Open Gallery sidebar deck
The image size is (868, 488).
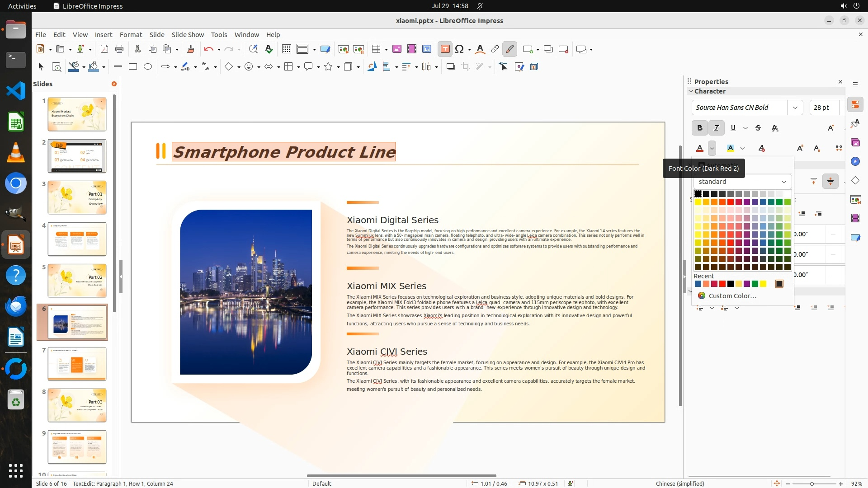point(855,143)
